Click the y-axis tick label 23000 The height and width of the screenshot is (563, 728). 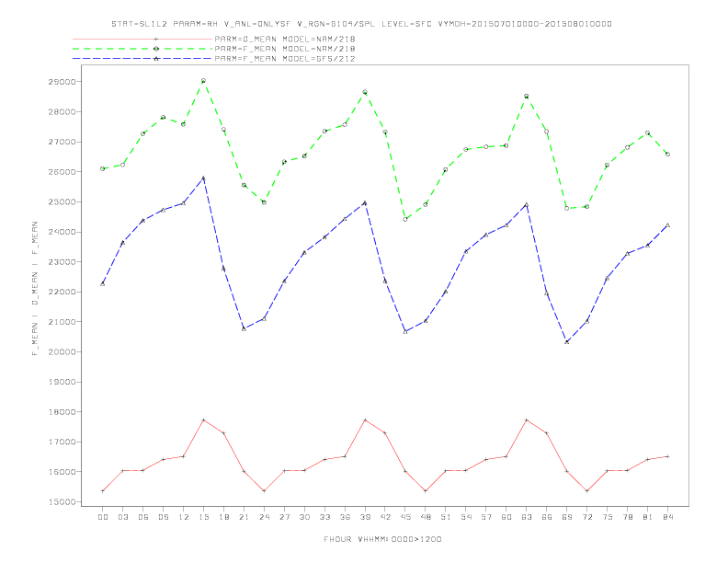[x=62, y=262]
